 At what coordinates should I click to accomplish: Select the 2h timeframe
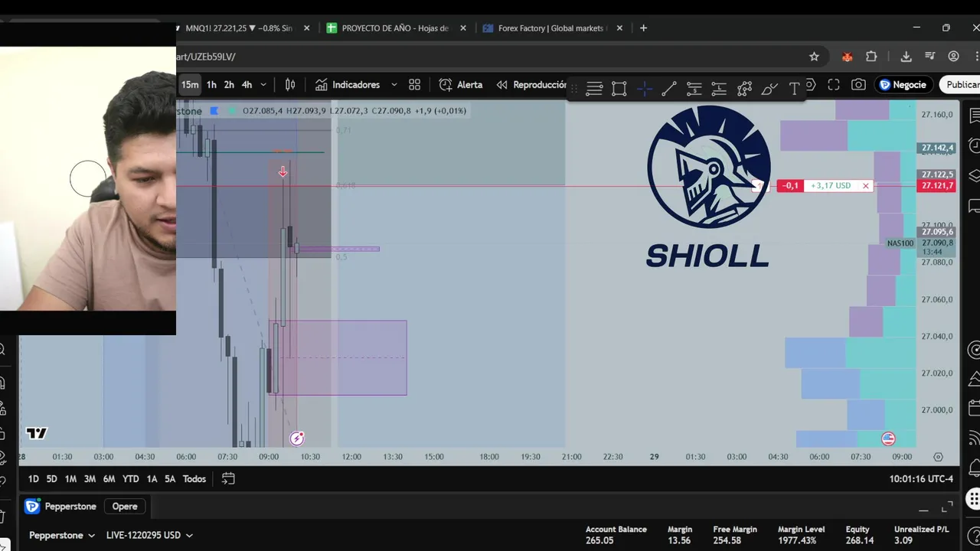point(229,85)
